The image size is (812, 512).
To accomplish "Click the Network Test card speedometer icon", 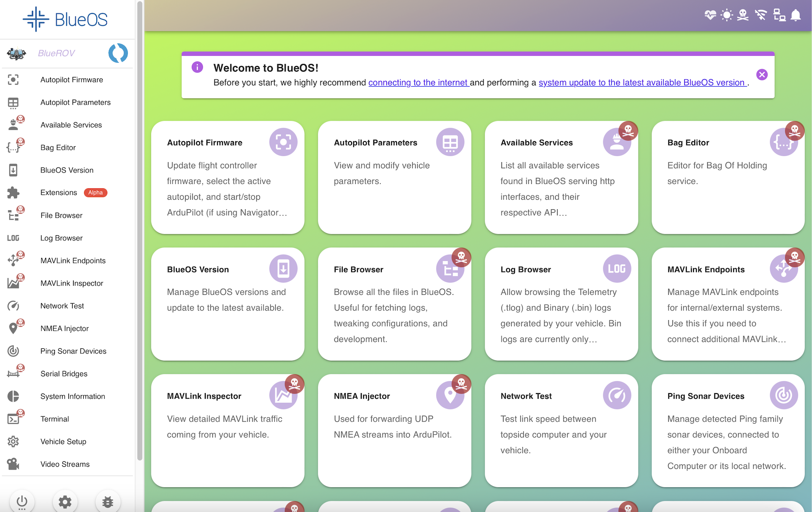I will point(617,395).
